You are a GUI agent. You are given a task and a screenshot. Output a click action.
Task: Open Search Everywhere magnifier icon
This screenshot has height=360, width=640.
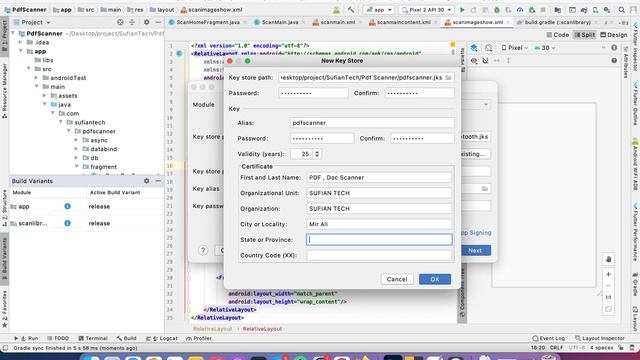621,10
